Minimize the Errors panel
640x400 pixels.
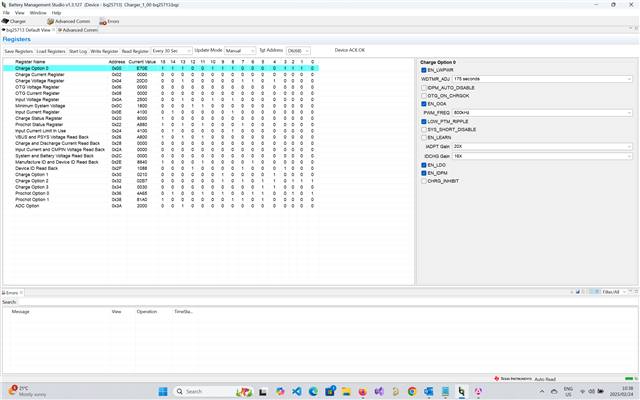click(631, 291)
